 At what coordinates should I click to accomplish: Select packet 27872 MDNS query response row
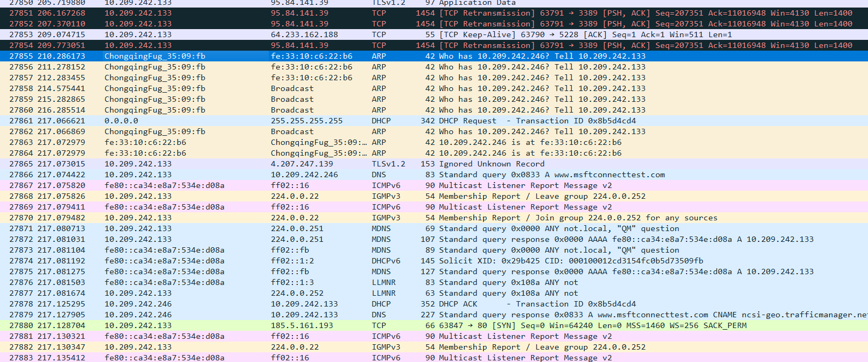(431, 239)
